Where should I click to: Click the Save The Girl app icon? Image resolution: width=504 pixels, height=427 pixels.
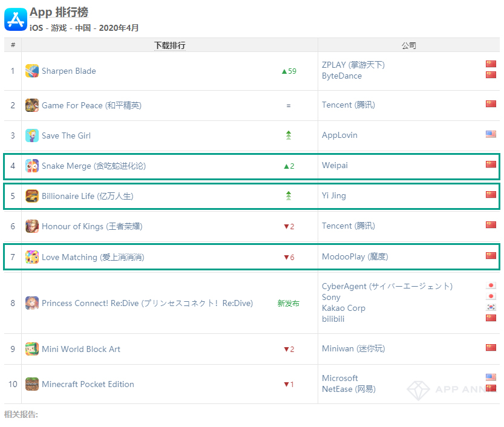click(32, 135)
